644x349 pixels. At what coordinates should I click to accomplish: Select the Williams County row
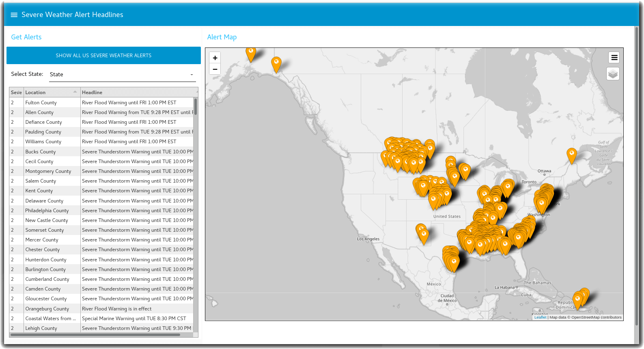[x=101, y=142]
